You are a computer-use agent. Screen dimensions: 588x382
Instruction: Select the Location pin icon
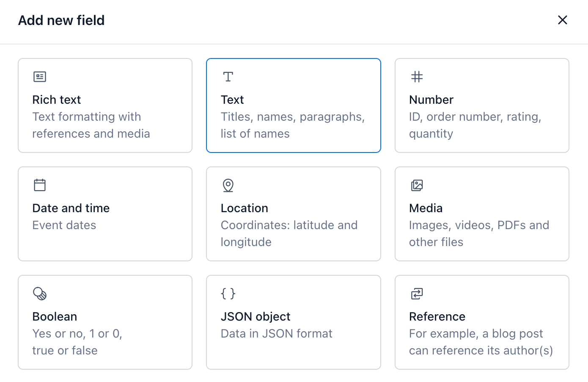pos(228,185)
